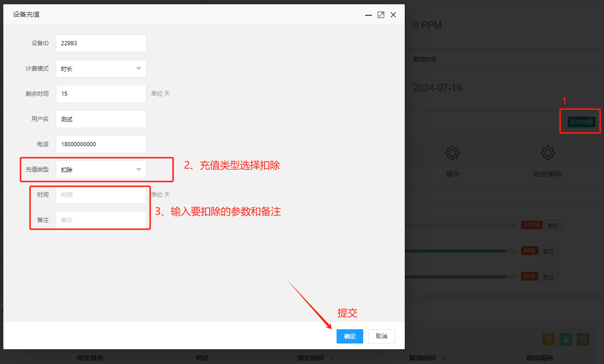This screenshot has height=364, width=604.
Task: Click the 0 PPM value
Action: pyautogui.click(x=427, y=25)
